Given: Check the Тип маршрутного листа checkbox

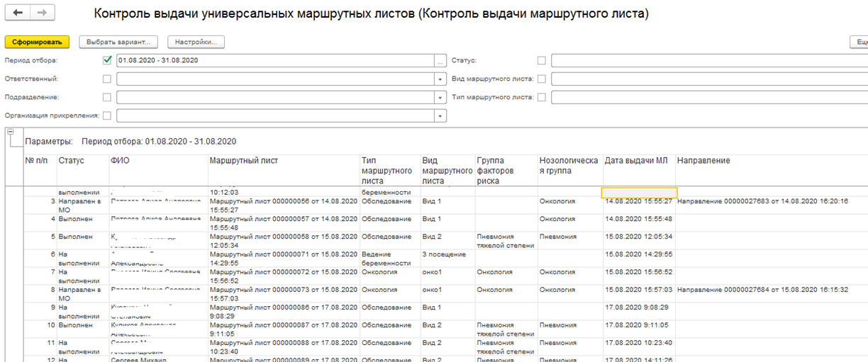Looking at the screenshot, I should click(x=542, y=97).
